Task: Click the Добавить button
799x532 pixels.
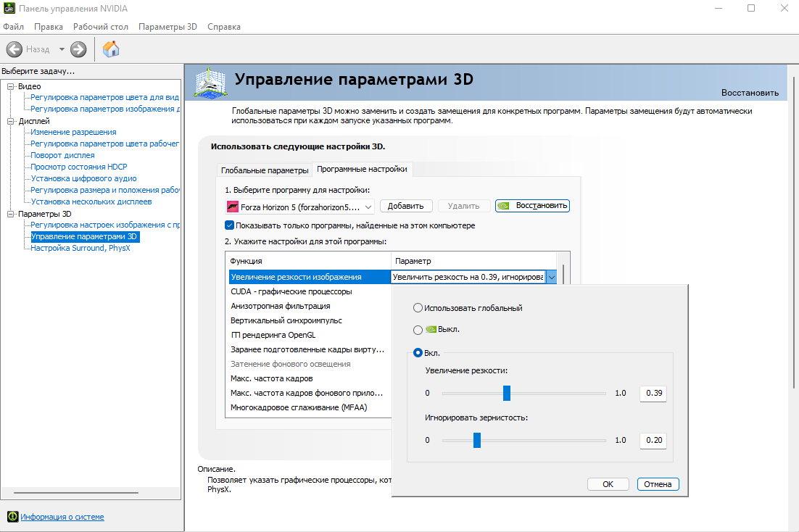Action: pos(405,206)
